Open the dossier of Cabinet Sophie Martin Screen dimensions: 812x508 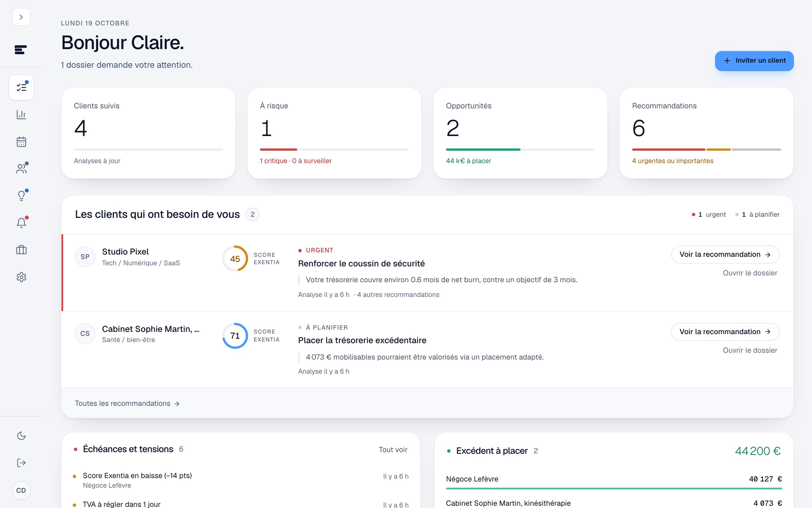coord(750,351)
